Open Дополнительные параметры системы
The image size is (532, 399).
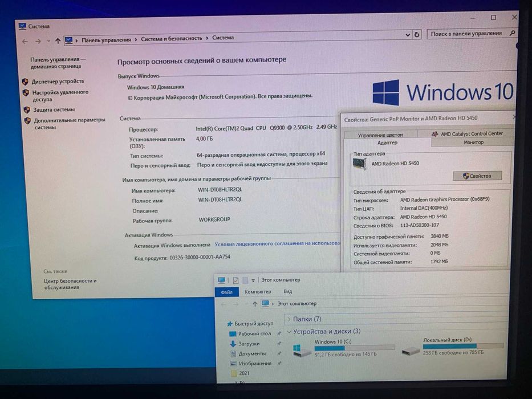click(x=69, y=124)
